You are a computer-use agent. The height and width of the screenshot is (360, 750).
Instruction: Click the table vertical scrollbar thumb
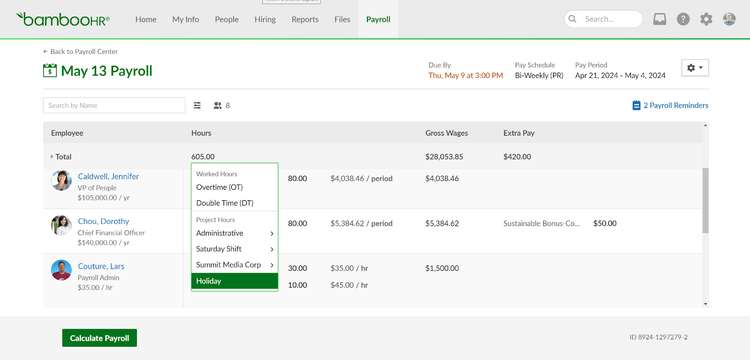point(706,200)
